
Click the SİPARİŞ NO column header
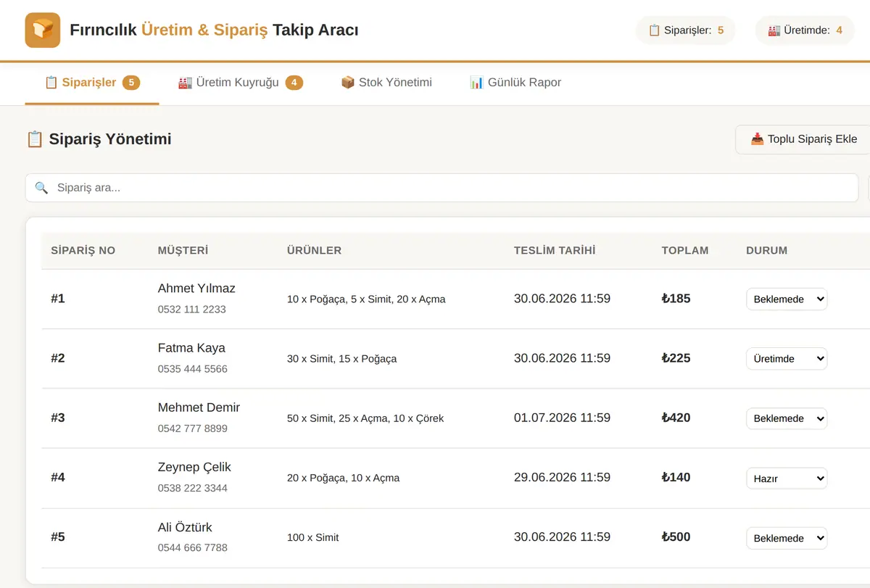coord(83,250)
